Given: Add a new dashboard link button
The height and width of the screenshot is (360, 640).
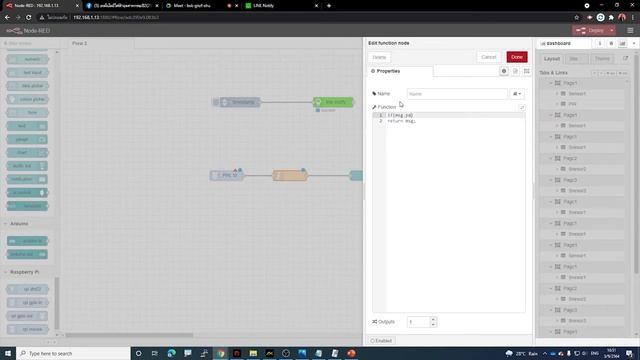Looking at the screenshot, I should pos(623,73).
